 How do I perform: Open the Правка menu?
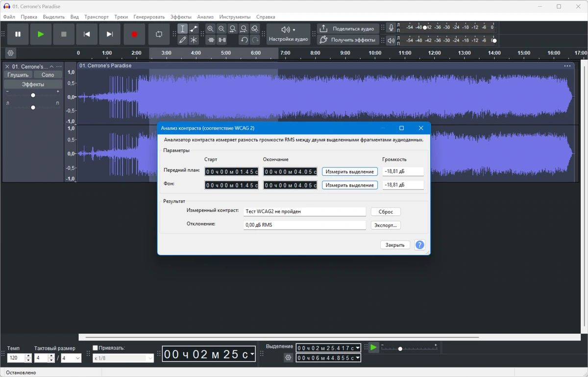click(29, 17)
